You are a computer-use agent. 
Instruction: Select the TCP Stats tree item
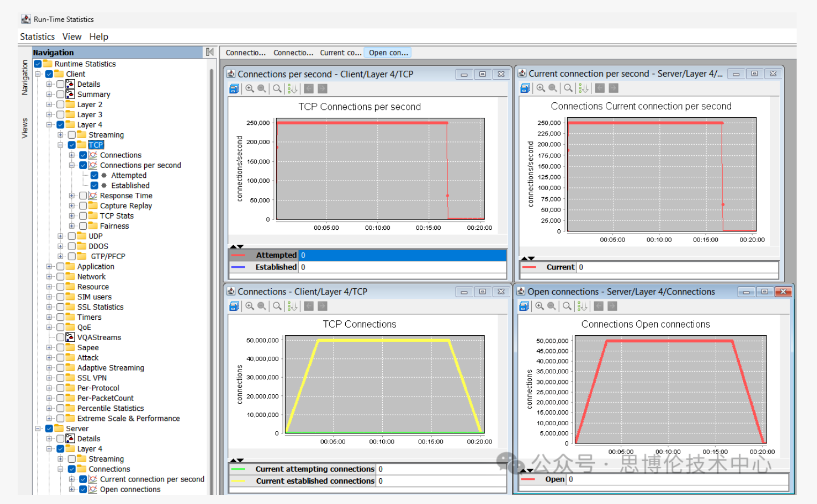click(x=116, y=216)
